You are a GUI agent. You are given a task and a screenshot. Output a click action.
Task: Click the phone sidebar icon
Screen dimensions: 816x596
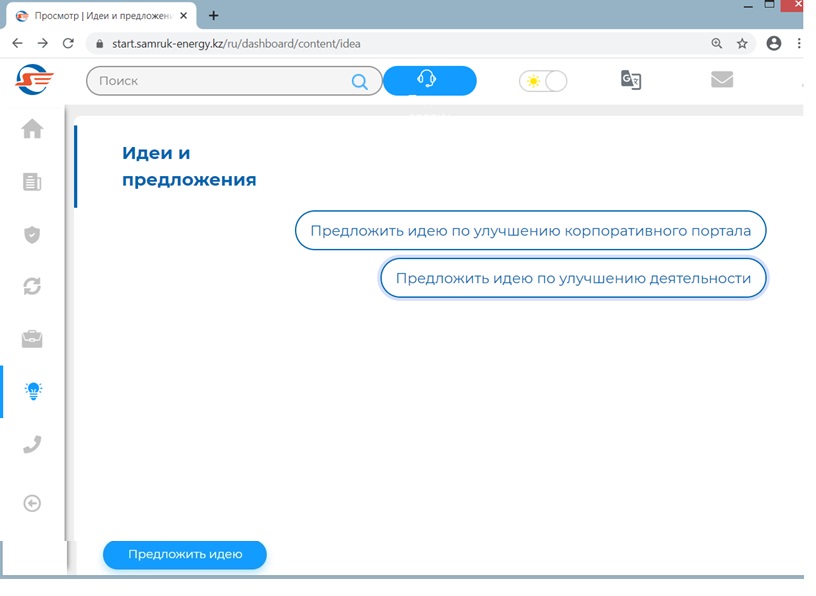(x=32, y=445)
